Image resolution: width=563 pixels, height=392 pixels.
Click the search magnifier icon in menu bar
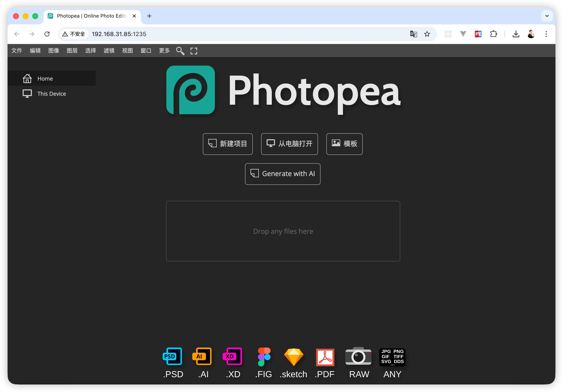(x=180, y=51)
